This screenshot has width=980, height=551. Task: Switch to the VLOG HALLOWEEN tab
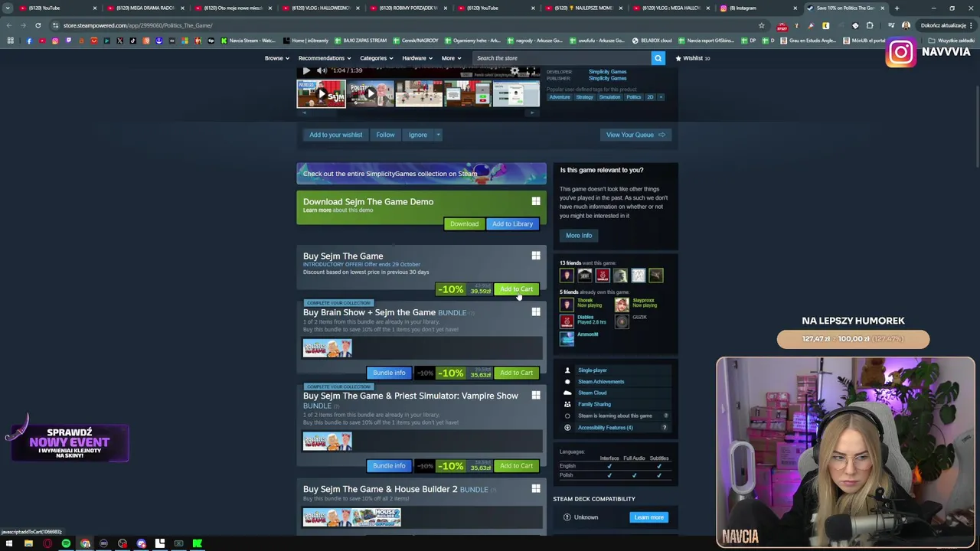point(320,8)
